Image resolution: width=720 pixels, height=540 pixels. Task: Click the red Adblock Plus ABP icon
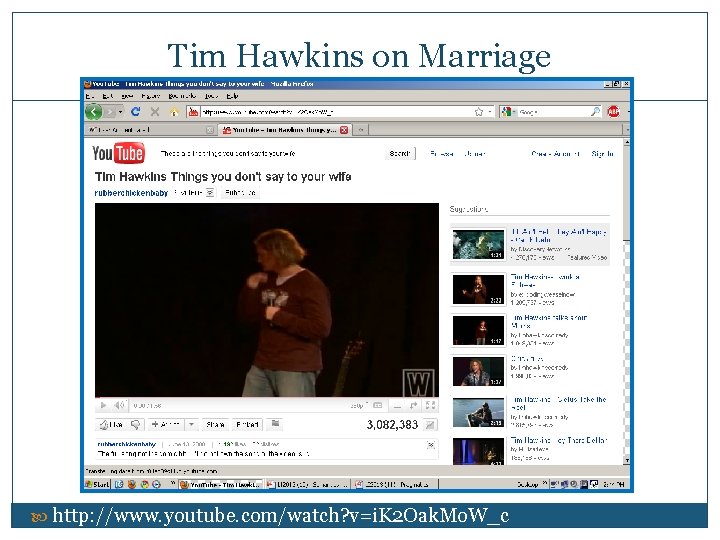click(x=613, y=112)
